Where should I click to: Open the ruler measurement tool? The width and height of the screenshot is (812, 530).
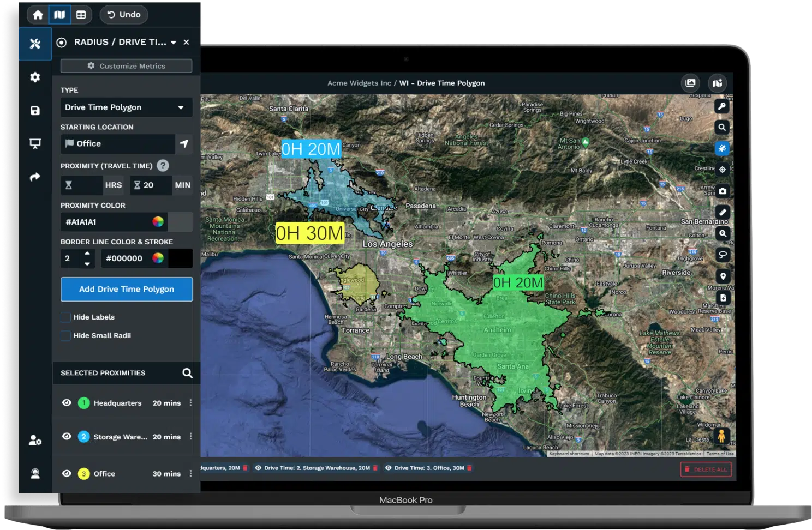tap(723, 212)
